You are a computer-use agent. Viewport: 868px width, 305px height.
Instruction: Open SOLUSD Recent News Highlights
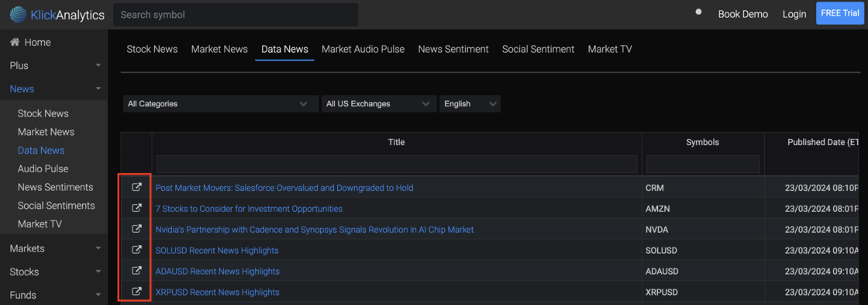tap(217, 251)
